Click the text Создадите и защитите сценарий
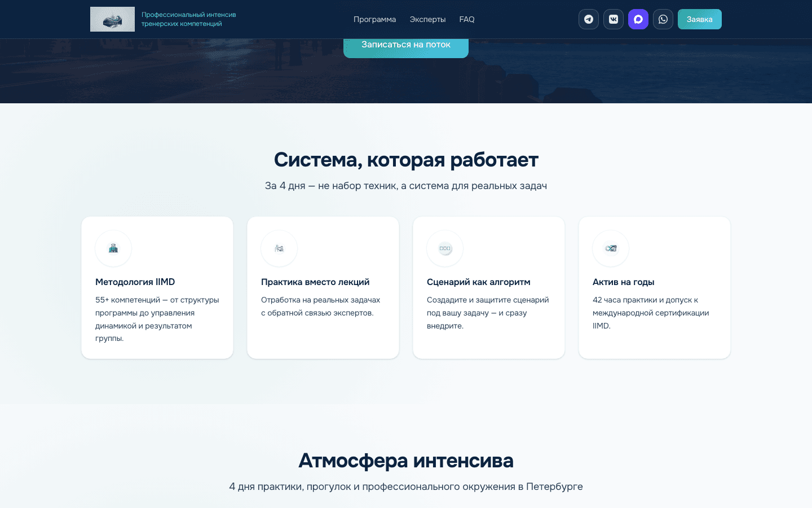The width and height of the screenshot is (812, 508). pos(488,313)
